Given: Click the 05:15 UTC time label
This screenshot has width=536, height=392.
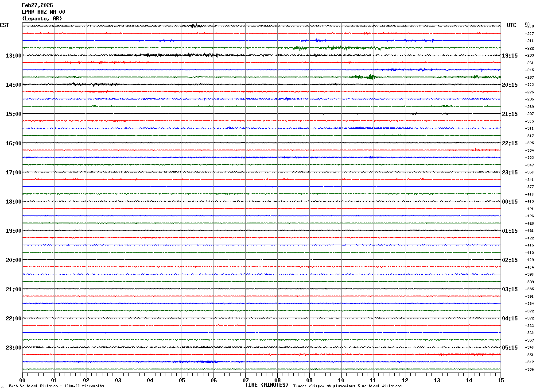Looking at the screenshot, I should (x=509, y=348).
